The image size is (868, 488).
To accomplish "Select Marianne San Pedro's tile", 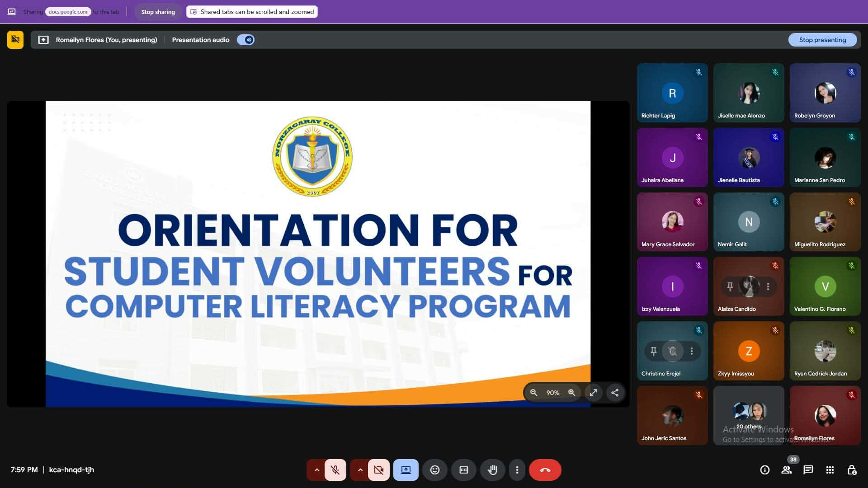I will pyautogui.click(x=825, y=157).
